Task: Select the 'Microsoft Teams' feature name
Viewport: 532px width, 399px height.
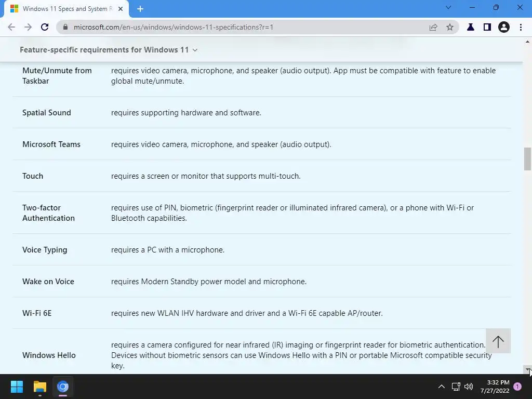Action: tap(51, 144)
